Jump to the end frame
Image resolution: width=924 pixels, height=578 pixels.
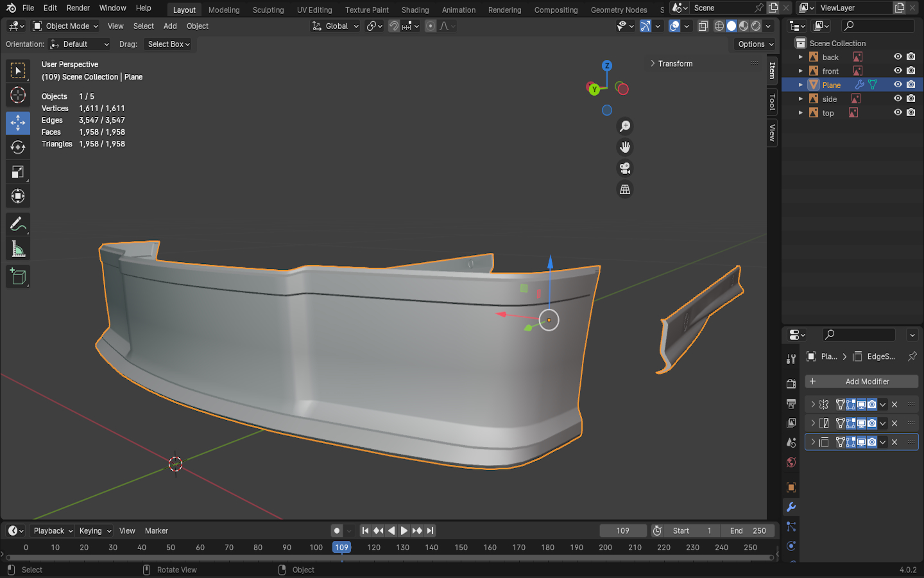[x=431, y=530]
